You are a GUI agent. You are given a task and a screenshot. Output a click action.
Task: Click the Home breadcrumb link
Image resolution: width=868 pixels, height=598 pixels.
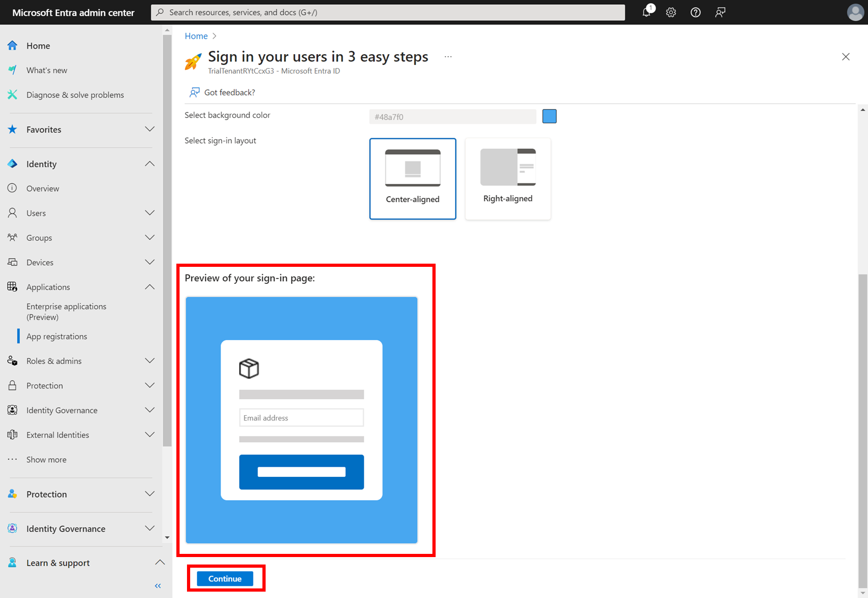click(196, 36)
